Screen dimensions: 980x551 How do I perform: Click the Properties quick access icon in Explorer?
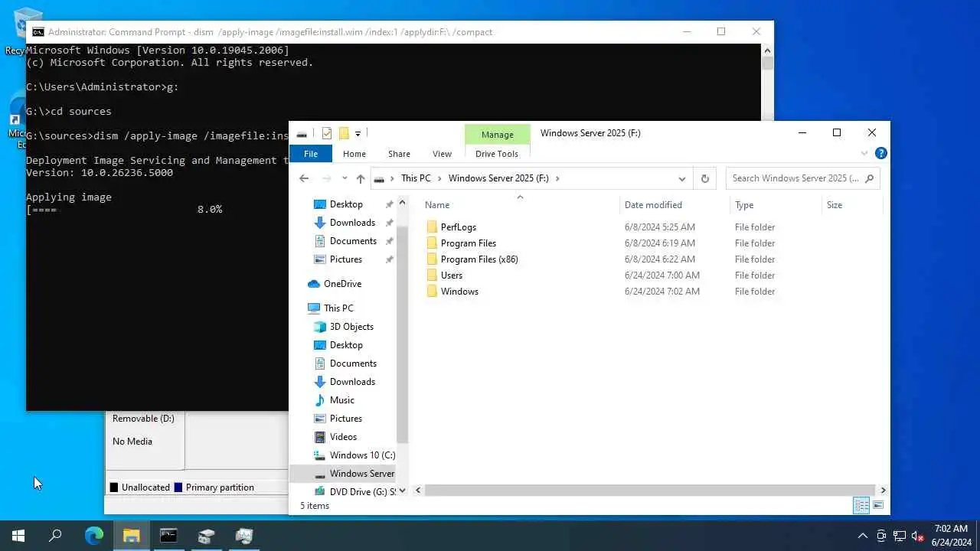click(327, 133)
